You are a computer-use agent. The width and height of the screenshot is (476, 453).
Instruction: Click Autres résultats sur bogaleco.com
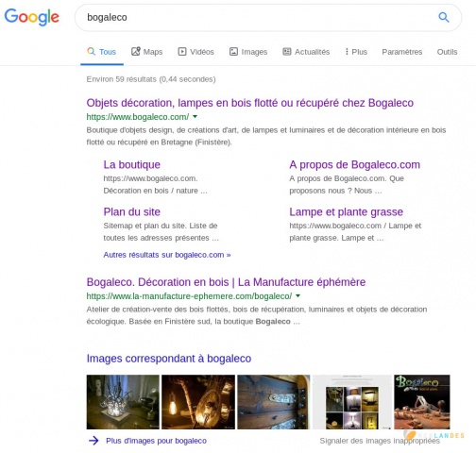(167, 255)
